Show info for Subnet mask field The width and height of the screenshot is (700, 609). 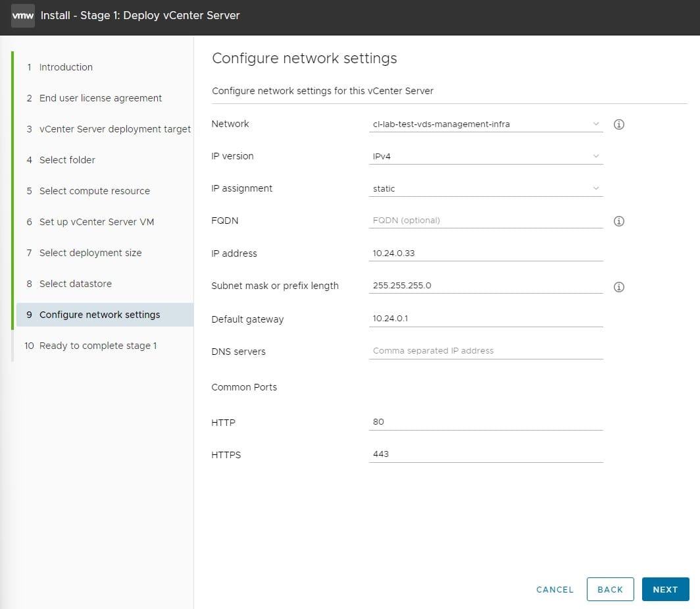pyautogui.click(x=618, y=287)
